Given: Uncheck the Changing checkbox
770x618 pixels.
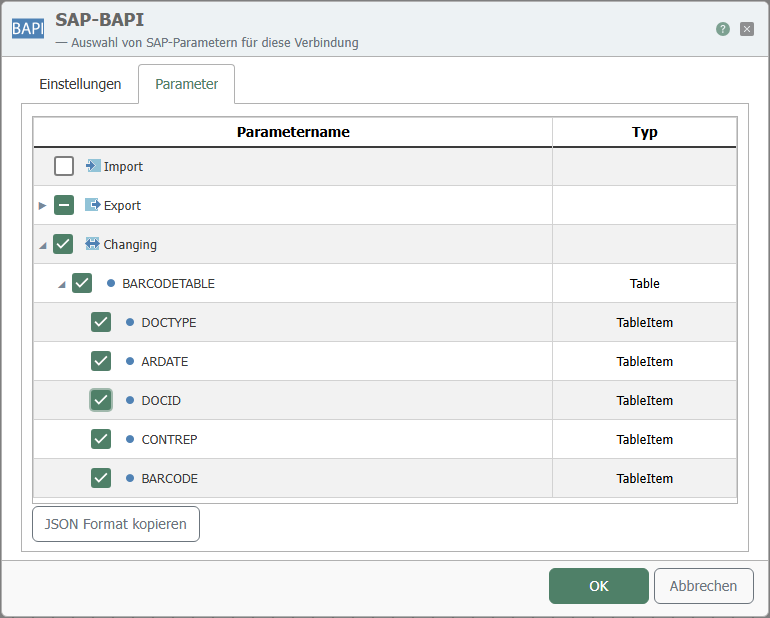Looking at the screenshot, I should tap(63, 244).
